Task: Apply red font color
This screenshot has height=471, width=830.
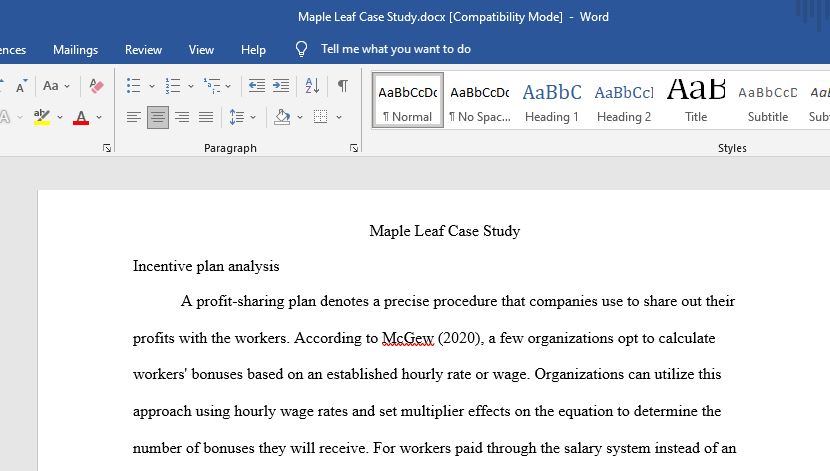Action: [x=81, y=117]
